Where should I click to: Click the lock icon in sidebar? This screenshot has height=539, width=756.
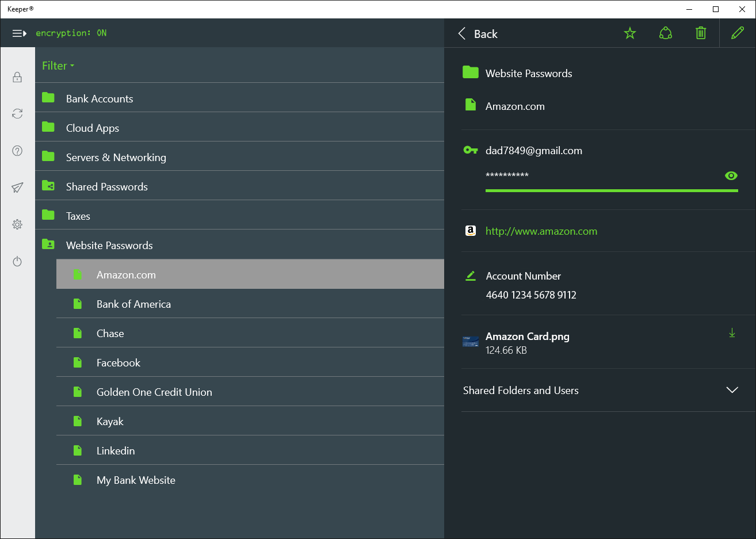[x=17, y=77]
